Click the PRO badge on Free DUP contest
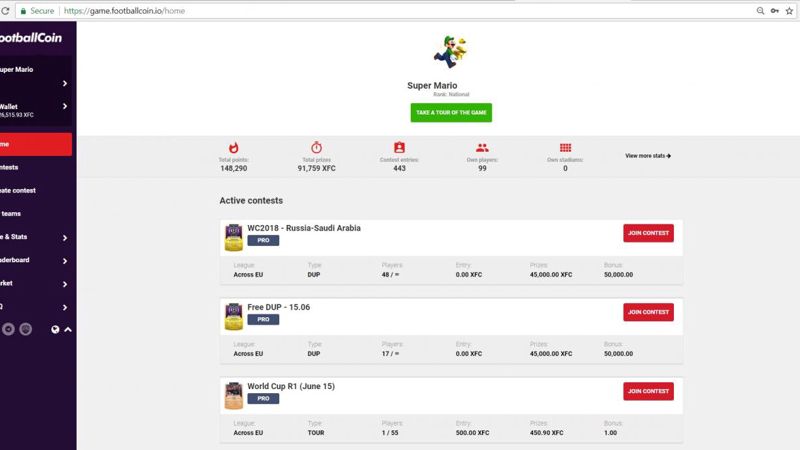 point(263,319)
